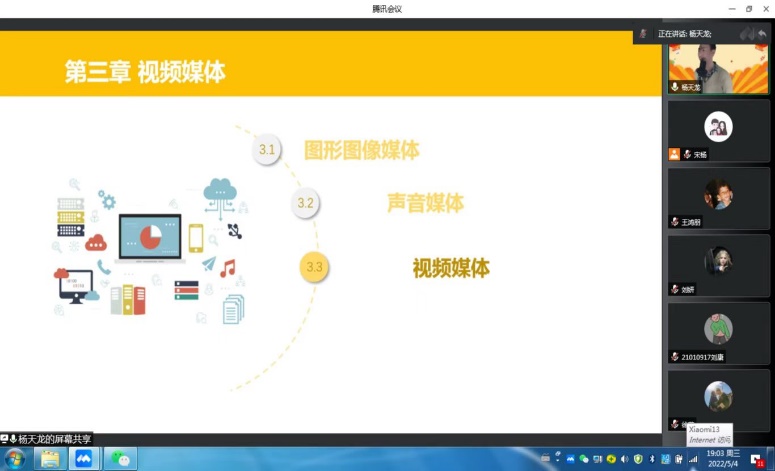The height and width of the screenshot is (471, 775).
Task: Click the red music note graphic
Action: pos(228,268)
